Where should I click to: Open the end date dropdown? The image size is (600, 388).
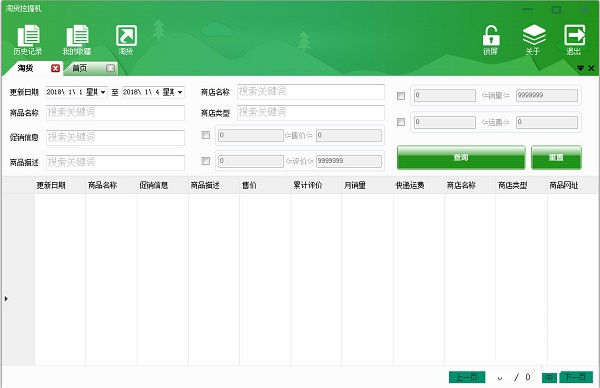(x=180, y=92)
